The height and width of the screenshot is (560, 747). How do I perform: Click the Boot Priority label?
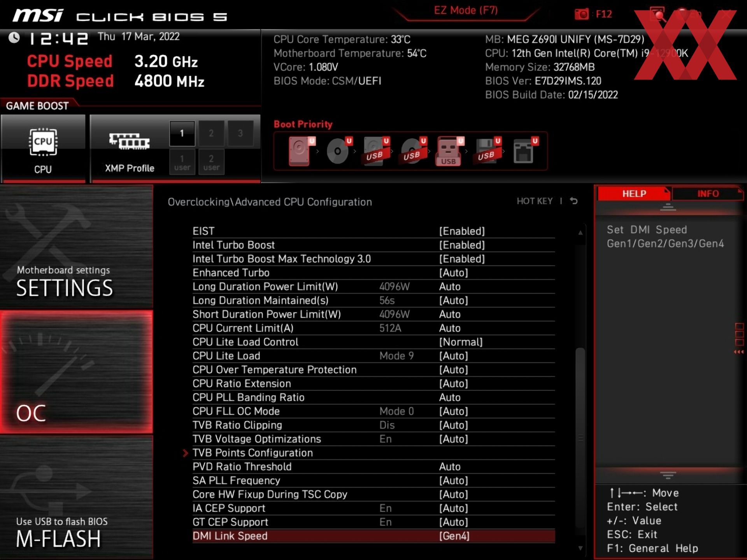coord(303,124)
